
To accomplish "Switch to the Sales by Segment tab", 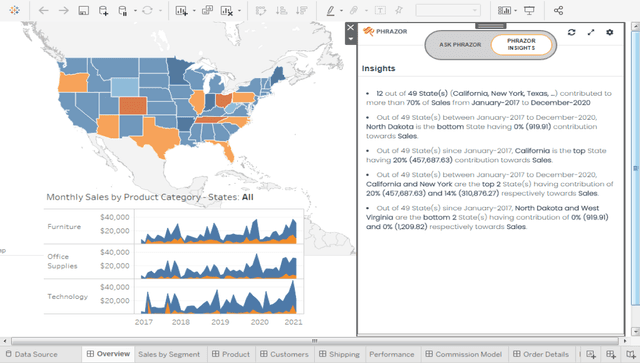I will (x=169, y=354).
